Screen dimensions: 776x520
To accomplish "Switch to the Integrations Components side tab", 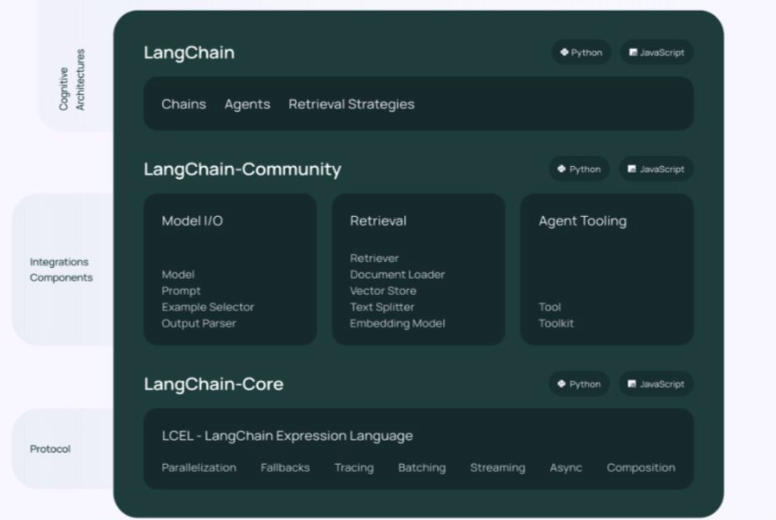I will (x=60, y=270).
